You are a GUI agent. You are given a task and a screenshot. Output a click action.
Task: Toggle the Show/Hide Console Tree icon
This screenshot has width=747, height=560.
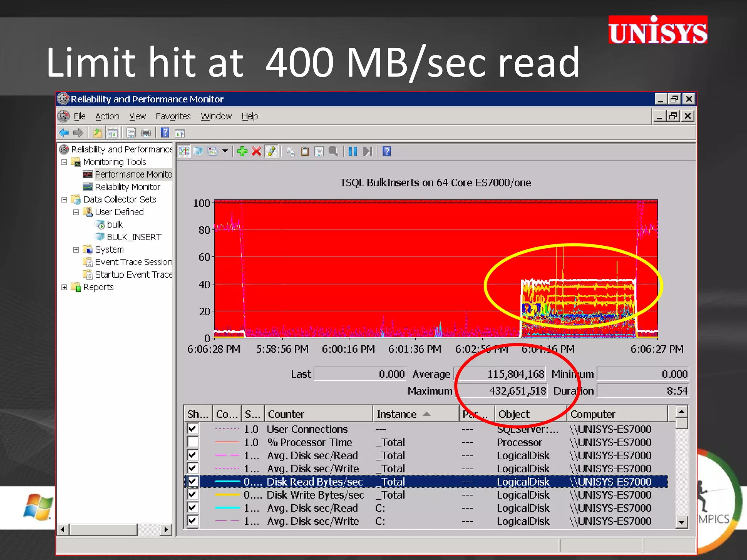click(112, 133)
